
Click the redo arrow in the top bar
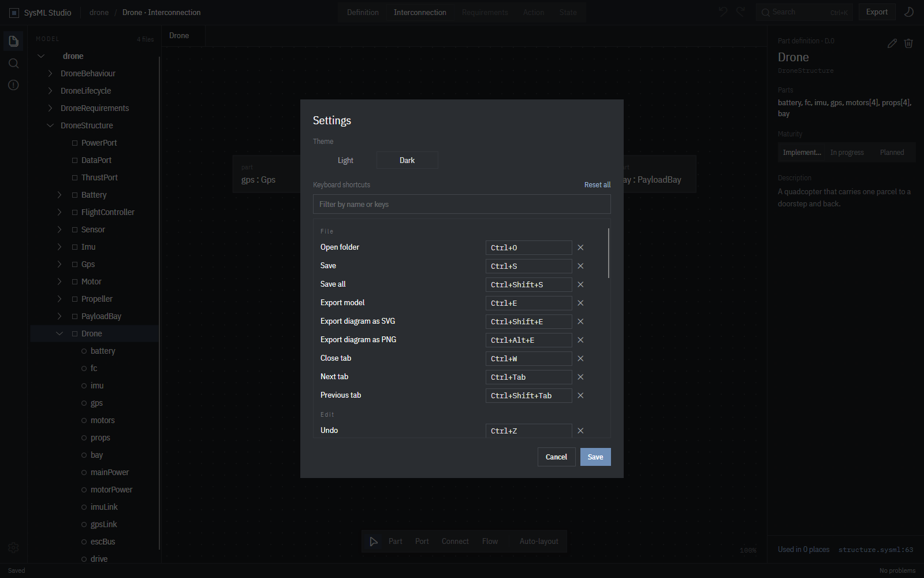pos(741,12)
